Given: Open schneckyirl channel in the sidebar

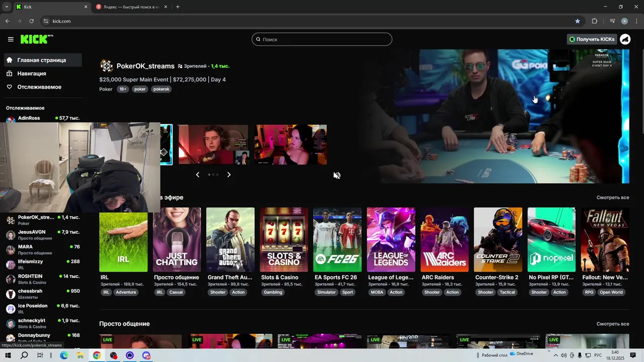Looking at the screenshot, I should point(42,323).
